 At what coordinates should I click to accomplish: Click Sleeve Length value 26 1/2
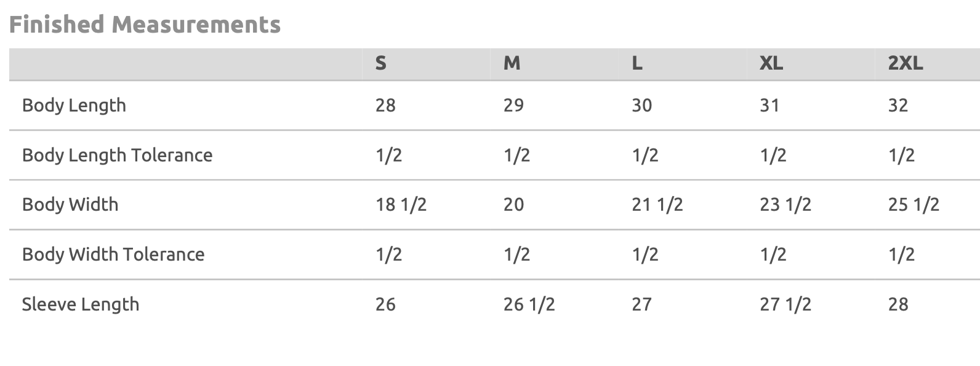[x=529, y=304]
